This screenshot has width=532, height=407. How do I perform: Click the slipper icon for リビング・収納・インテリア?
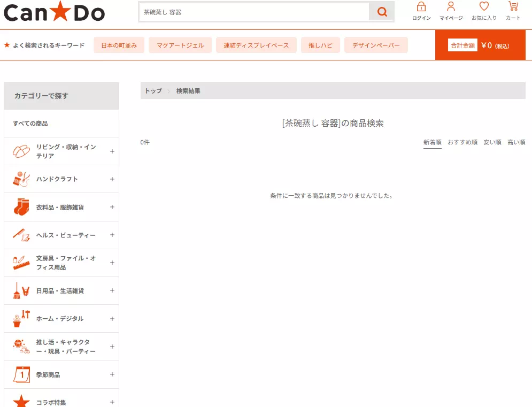coord(20,150)
